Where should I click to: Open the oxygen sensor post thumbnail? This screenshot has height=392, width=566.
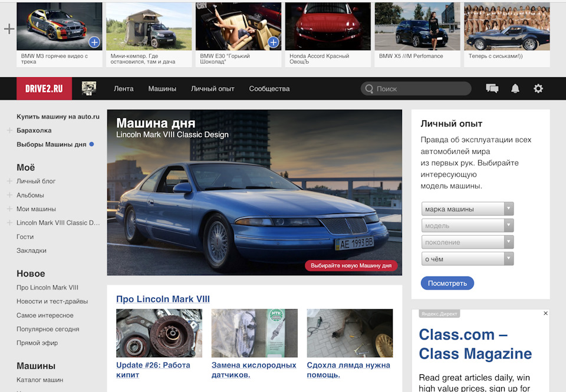click(255, 333)
